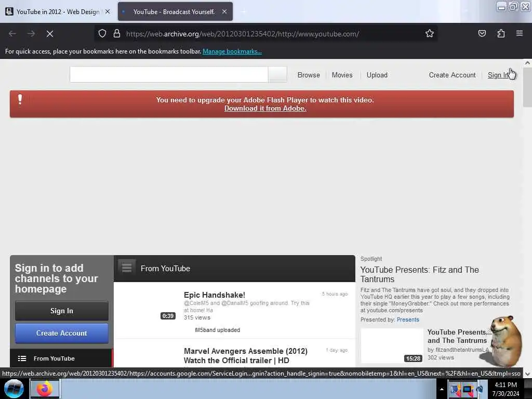Open the Marvel Avengers Assemble (2012) trailer title
This screenshot has height=399, width=532.
(246, 355)
